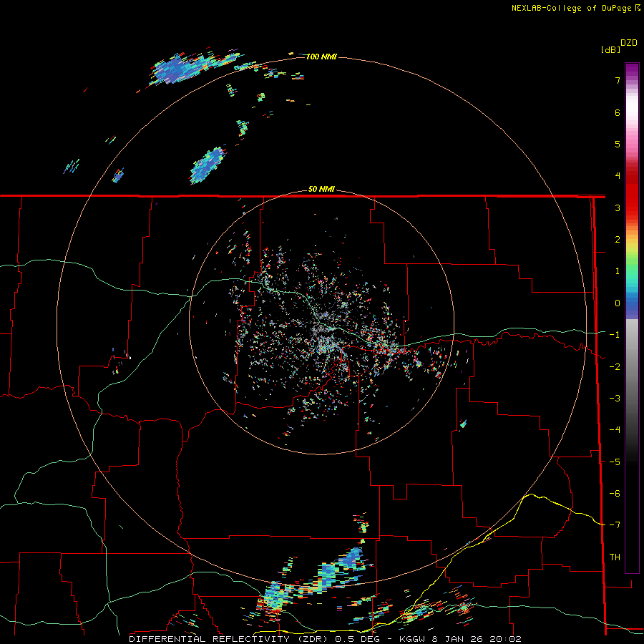Click the -6 tick on color scale
Screen dimensions: 644x644
pos(615,494)
